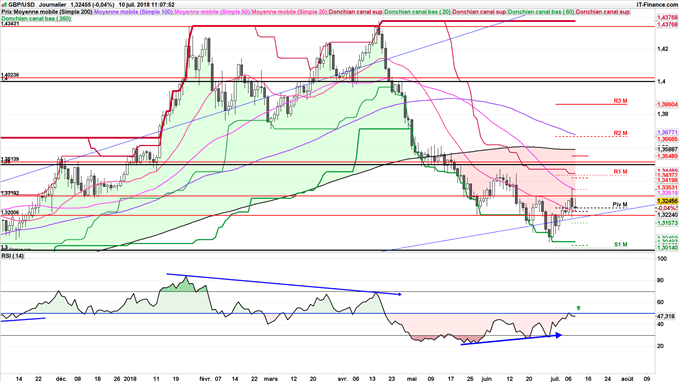This screenshot has width=679, height=382.
Task: Open the RSI (14) indicator label
Action: point(13,256)
